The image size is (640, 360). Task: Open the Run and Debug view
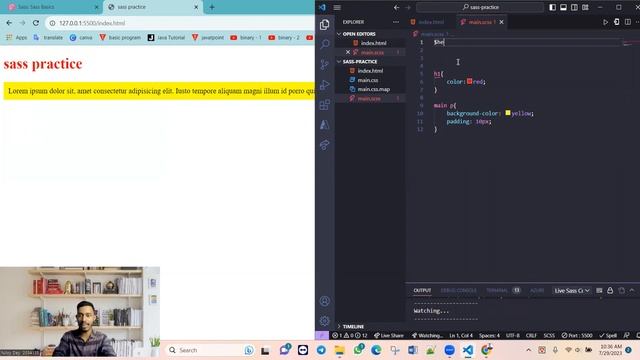(x=324, y=84)
